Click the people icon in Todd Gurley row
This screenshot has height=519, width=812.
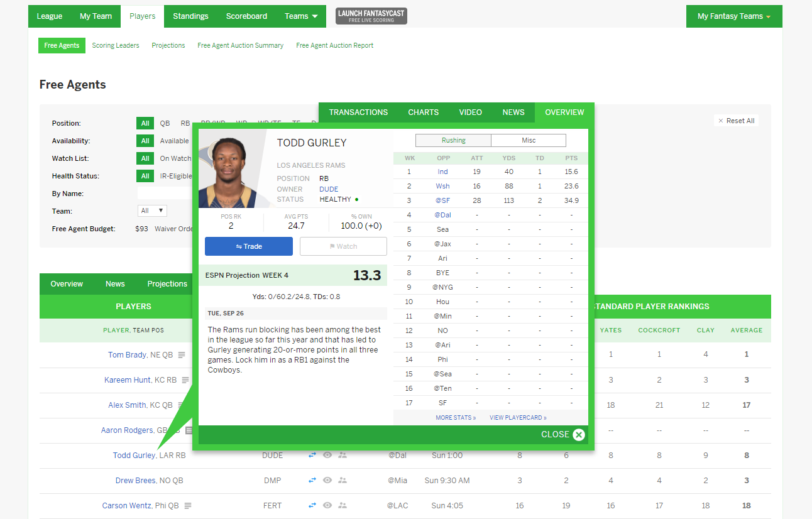pyautogui.click(x=343, y=456)
